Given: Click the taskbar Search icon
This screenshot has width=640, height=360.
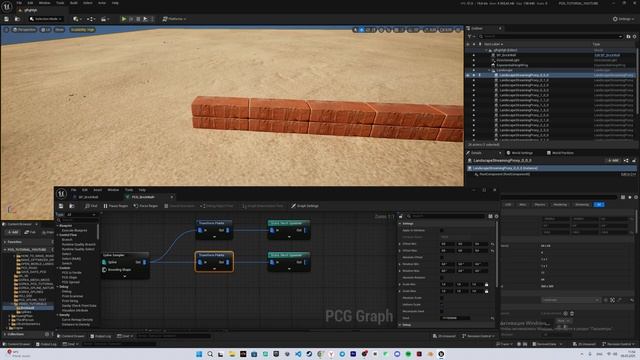Looking at the screenshot, I should [210, 354].
